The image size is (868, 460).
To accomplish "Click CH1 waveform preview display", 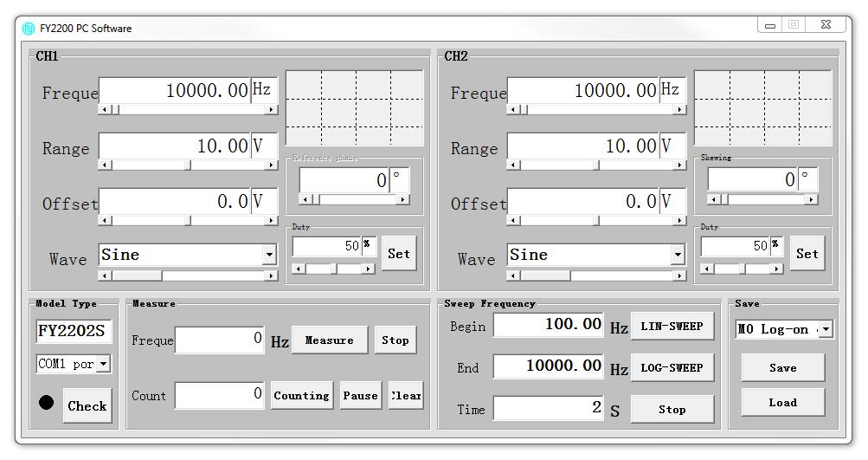I will (355, 108).
